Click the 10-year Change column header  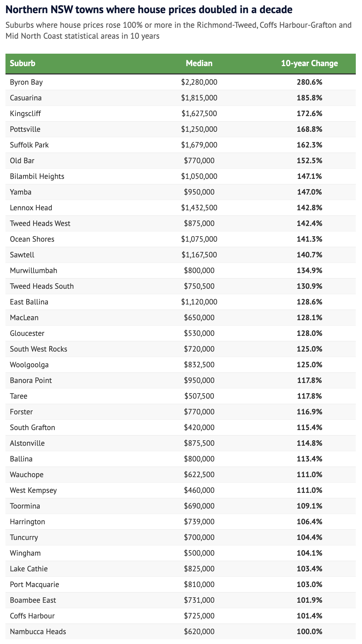tap(309, 64)
